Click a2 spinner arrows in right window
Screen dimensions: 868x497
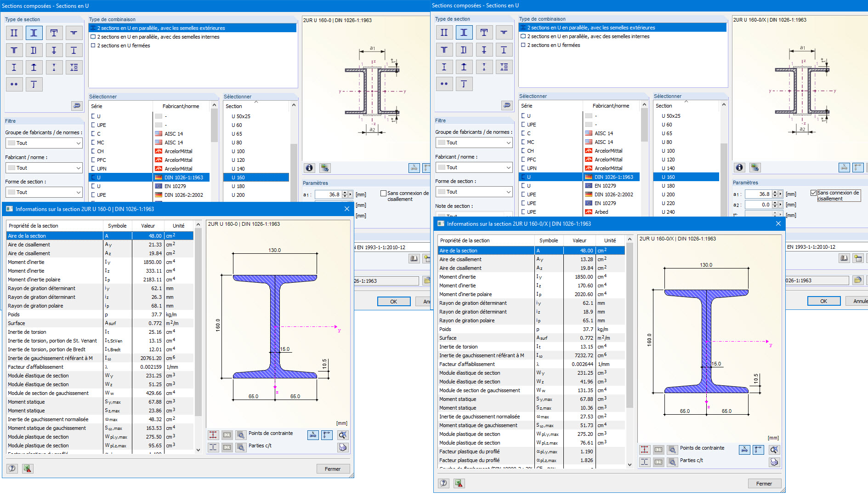pyautogui.click(x=775, y=205)
